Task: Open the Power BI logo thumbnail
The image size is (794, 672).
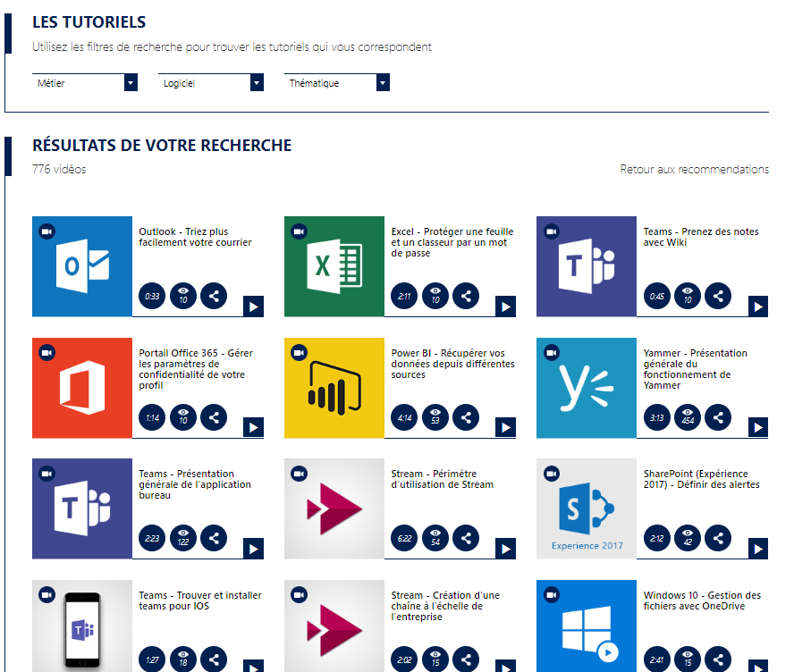Action: (x=334, y=388)
